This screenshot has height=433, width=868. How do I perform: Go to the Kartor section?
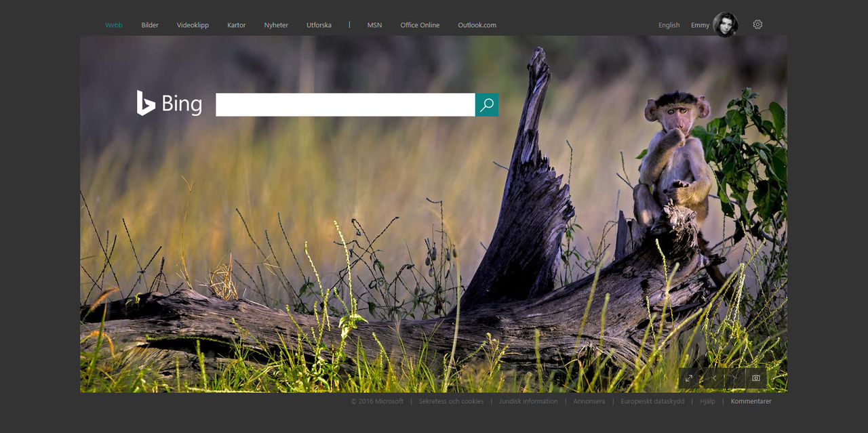click(x=237, y=25)
